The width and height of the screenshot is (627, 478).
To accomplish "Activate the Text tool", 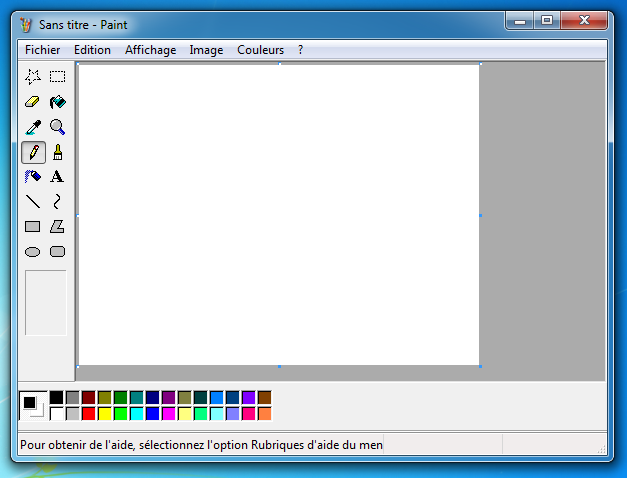I will pyautogui.click(x=58, y=176).
